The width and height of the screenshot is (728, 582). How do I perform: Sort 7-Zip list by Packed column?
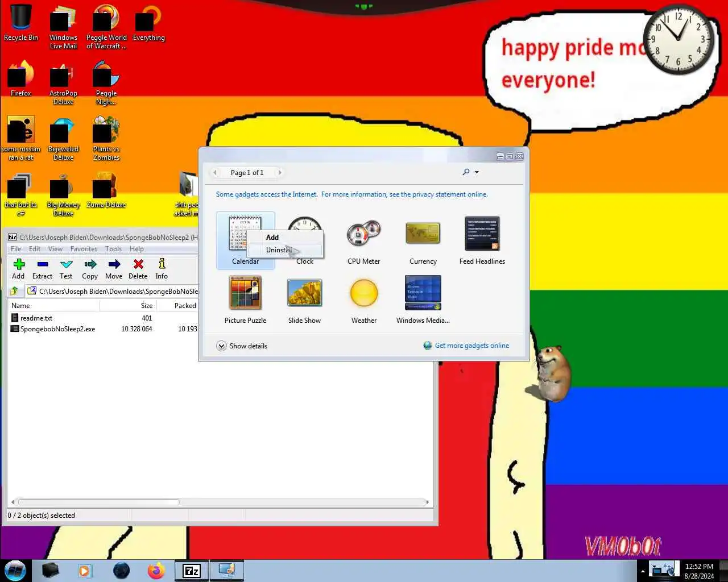pos(178,306)
